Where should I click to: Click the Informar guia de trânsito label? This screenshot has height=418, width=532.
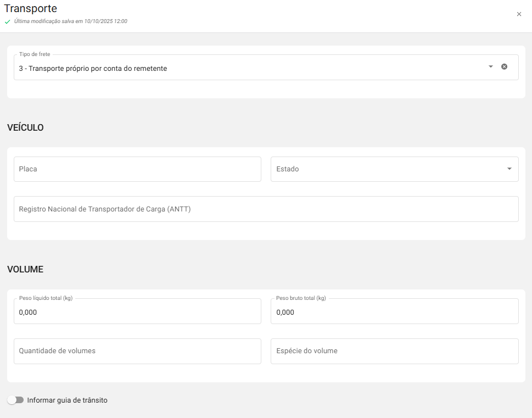(67, 400)
